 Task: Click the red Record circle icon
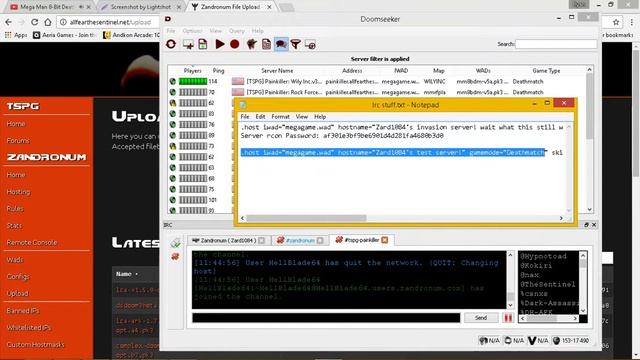click(x=234, y=44)
